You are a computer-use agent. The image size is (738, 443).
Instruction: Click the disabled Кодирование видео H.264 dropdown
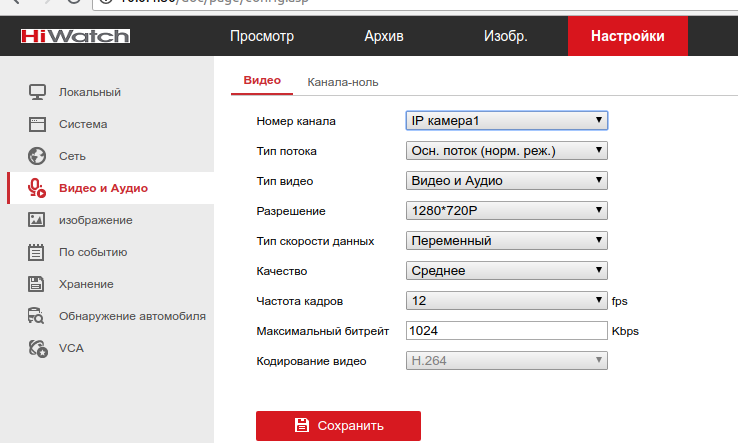(x=507, y=361)
